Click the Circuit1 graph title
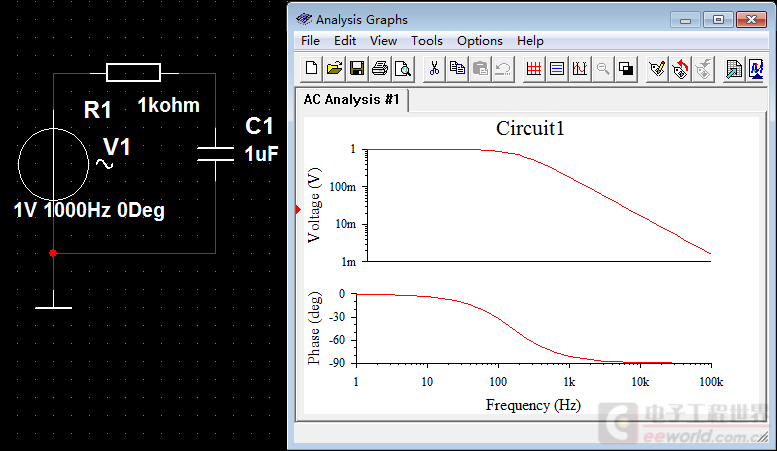 (x=530, y=128)
